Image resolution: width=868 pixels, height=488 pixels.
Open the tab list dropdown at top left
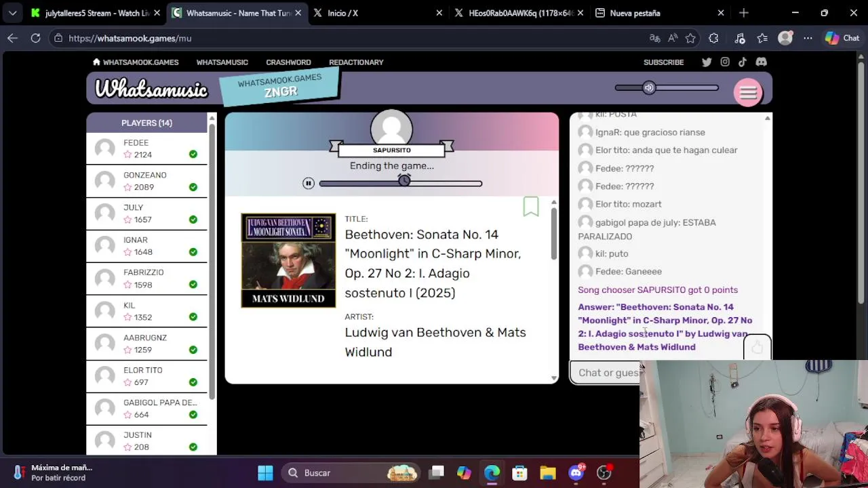(12, 13)
